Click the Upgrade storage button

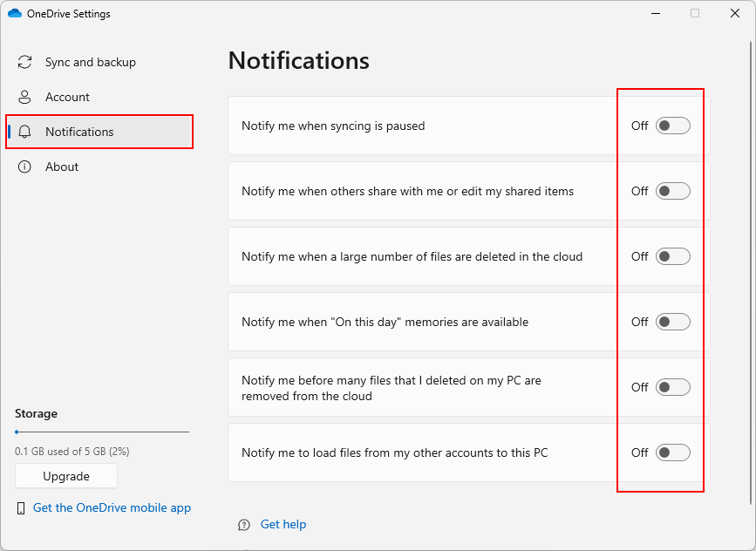(x=66, y=476)
